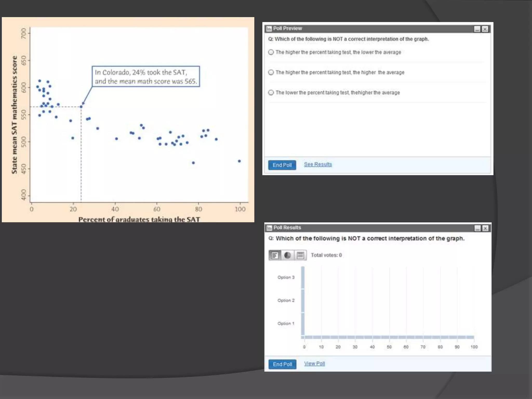Image resolution: width=532 pixels, height=399 pixels.
Task: Close the Poll Results window
Action: (485, 228)
